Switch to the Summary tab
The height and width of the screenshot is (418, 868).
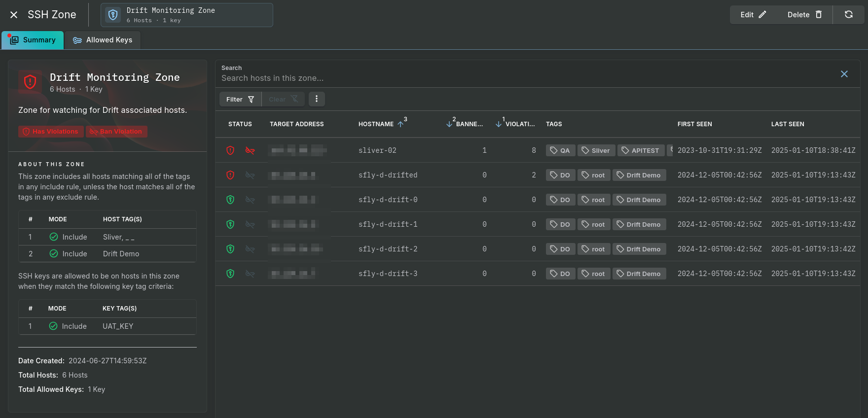[33, 40]
